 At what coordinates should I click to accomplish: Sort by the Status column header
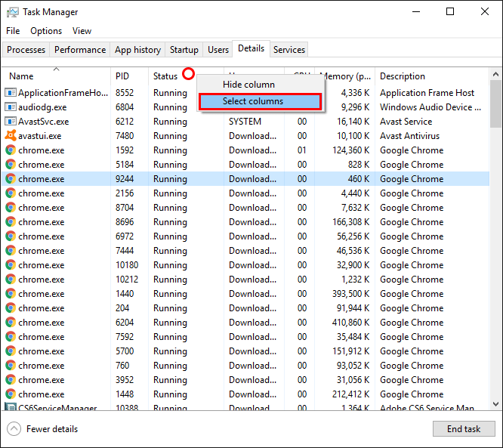pyautogui.click(x=173, y=76)
